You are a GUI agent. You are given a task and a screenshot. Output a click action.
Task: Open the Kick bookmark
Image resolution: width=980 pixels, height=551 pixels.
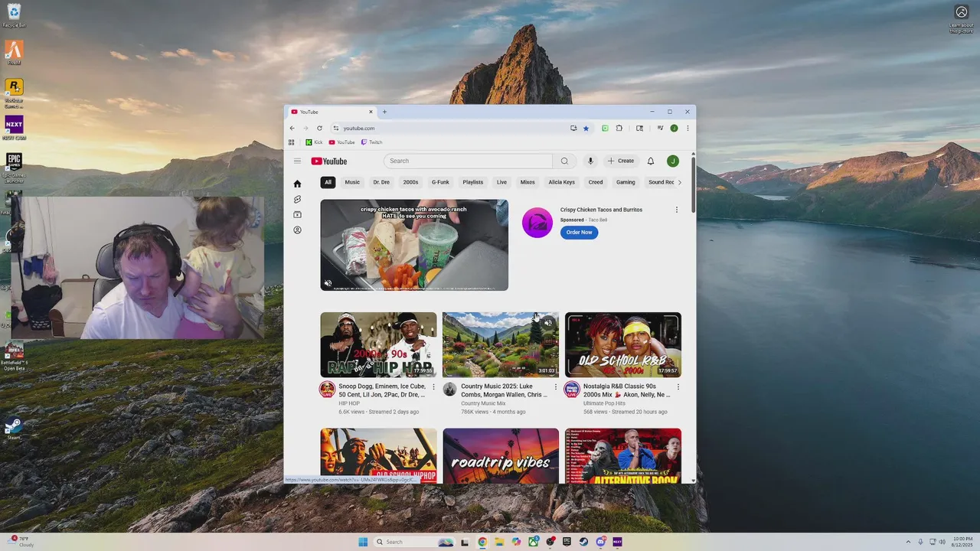pos(314,142)
